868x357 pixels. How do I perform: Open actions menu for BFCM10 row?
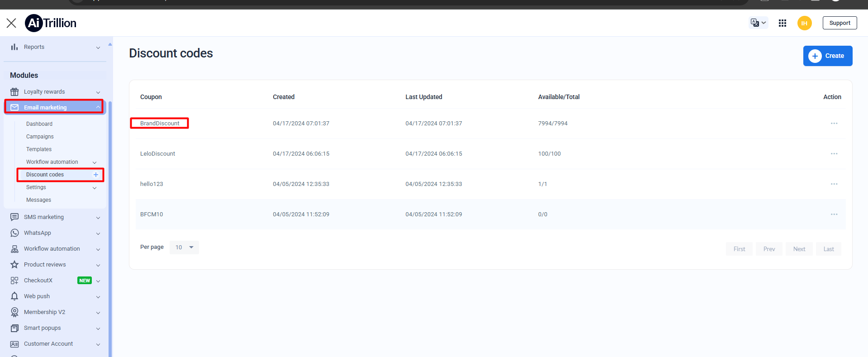[834, 214]
